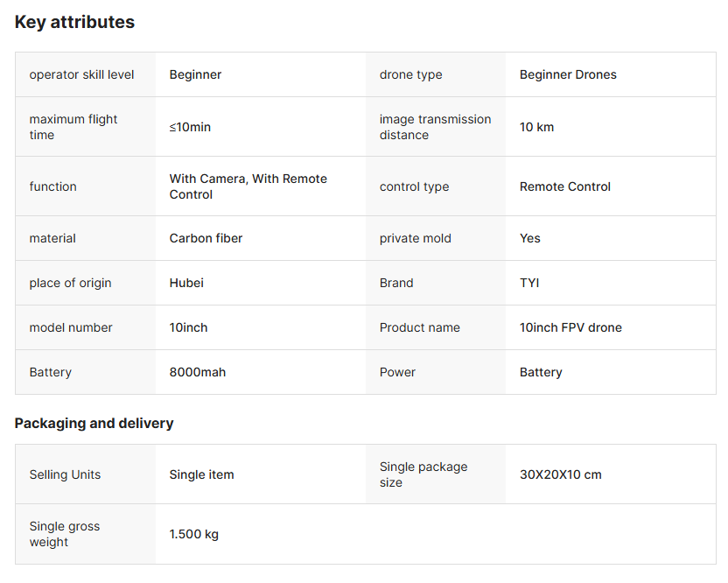Click the 8000mah battery value

[x=197, y=372]
